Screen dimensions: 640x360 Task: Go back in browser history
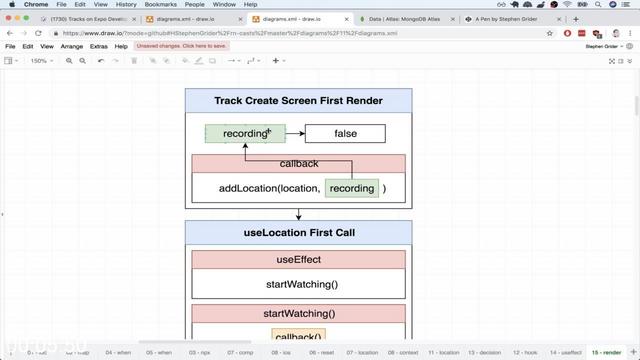pyautogui.click(x=10, y=33)
